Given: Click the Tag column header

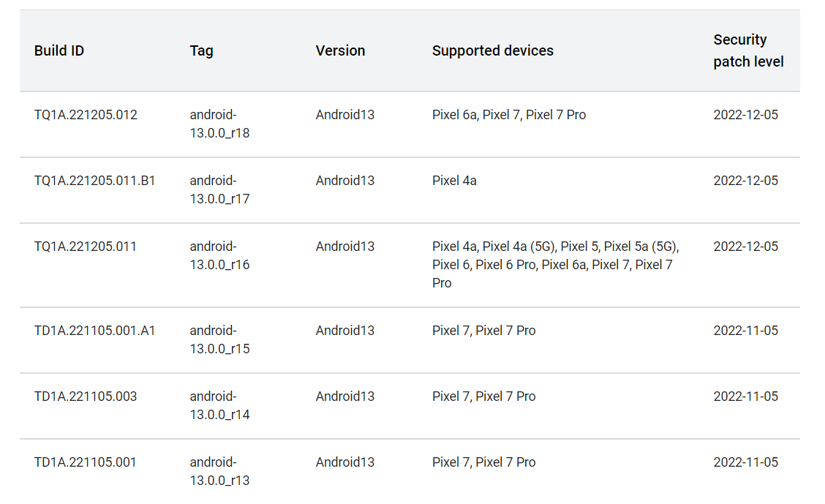Looking at the screenshot, I should [x=202, y=51].
